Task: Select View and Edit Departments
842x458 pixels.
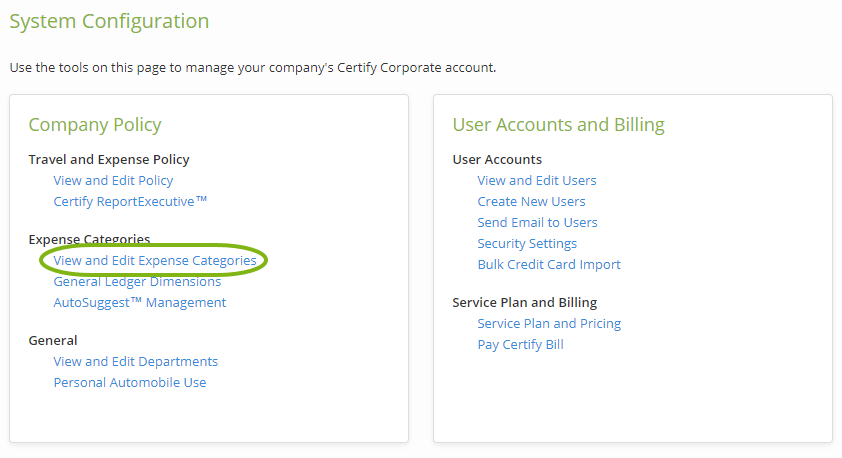Action: click(135, 362)
